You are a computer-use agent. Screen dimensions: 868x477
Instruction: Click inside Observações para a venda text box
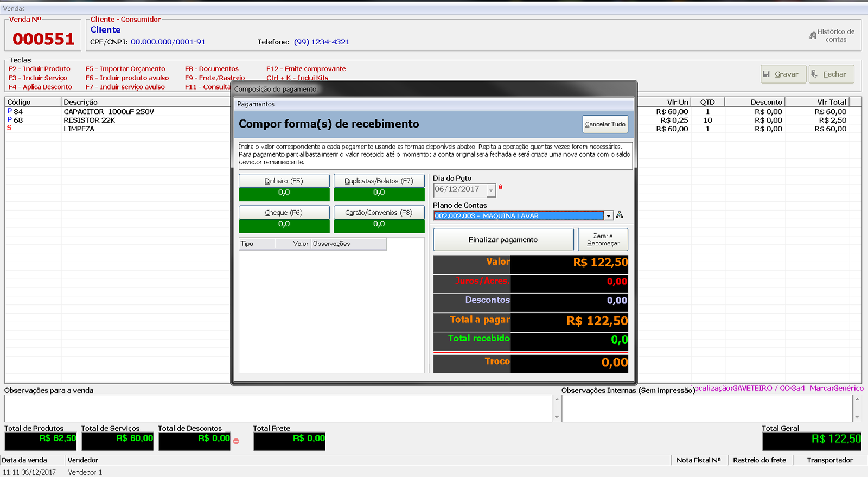(x=278, y=408)
